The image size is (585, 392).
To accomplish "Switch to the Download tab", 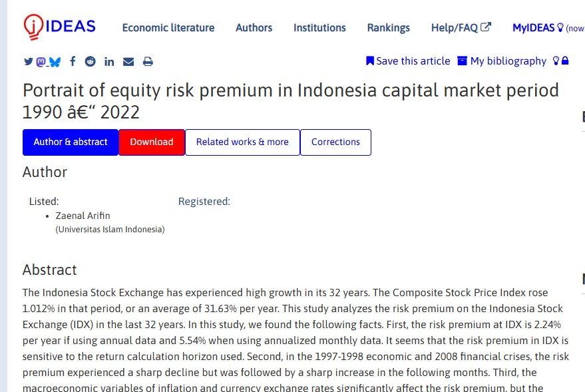I will 152,142.
